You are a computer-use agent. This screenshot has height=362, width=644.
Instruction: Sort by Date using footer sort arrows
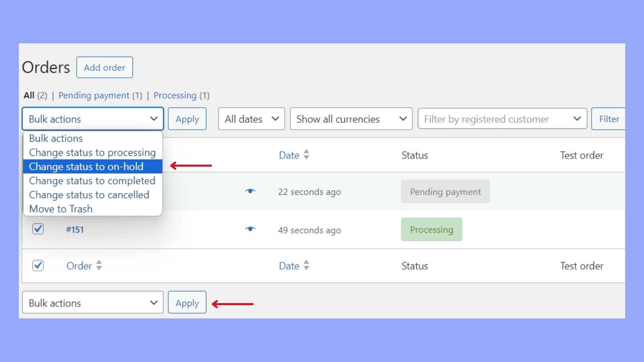(306, 265)
